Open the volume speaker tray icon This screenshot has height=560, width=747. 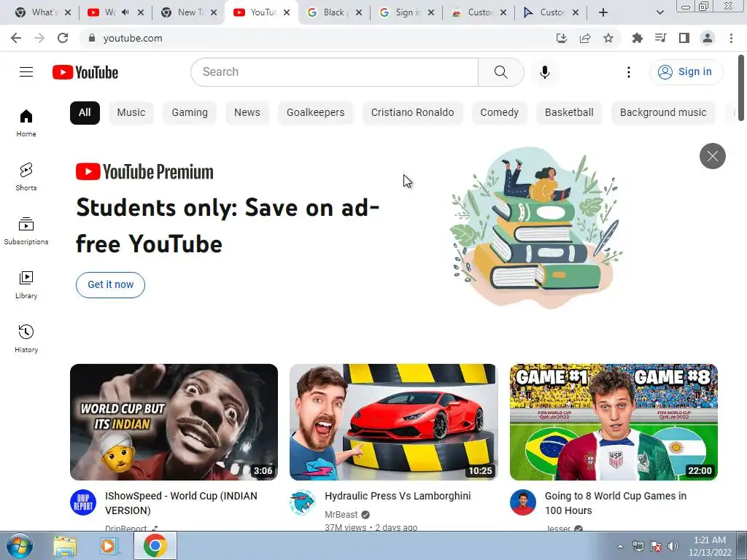pyautogui.click(x=673, y=546)
